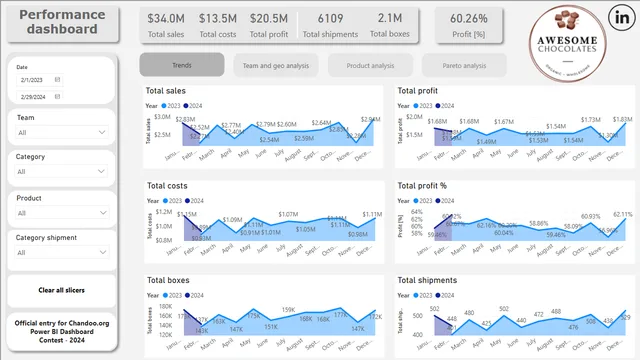The width and height of the screenshot is (640, 360).
Task: Select 2023 legend marker in Total boxes chart
Action: (166, 295)
